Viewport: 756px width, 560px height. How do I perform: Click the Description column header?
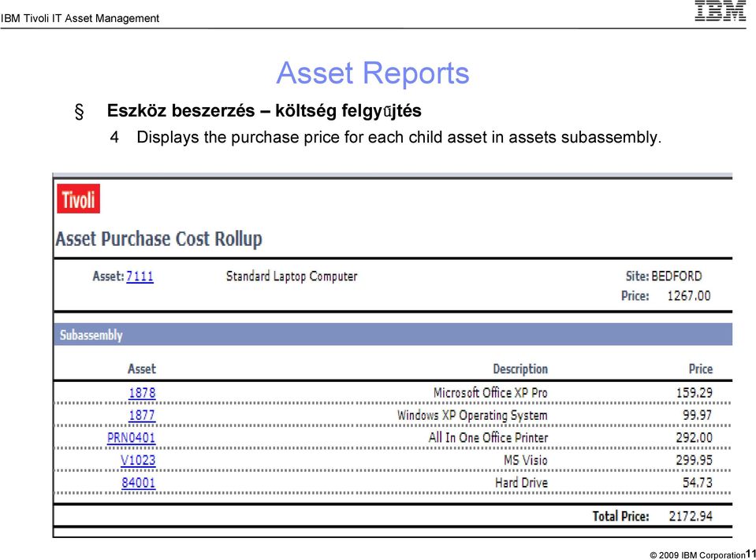pos(520,369)
